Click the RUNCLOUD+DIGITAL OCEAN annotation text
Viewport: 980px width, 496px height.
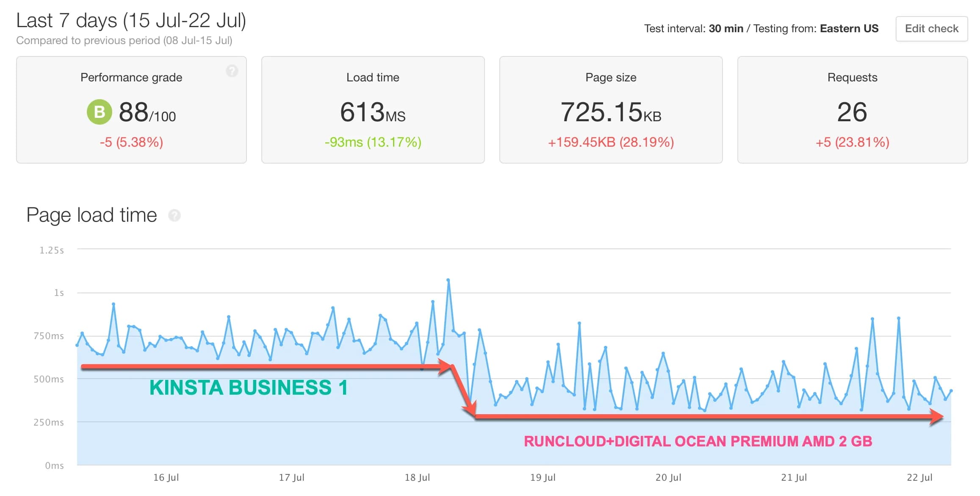(698, 441)
